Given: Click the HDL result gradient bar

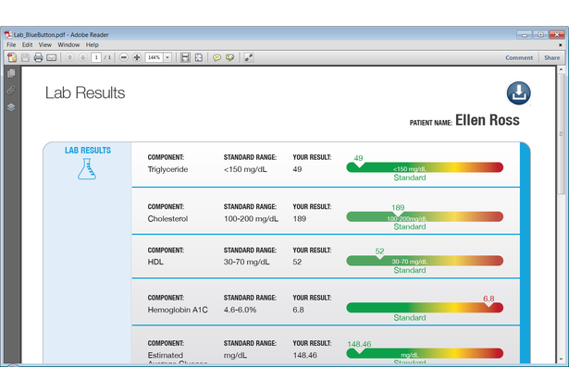Looking at the screenshot, I should [x=425, y=261].
